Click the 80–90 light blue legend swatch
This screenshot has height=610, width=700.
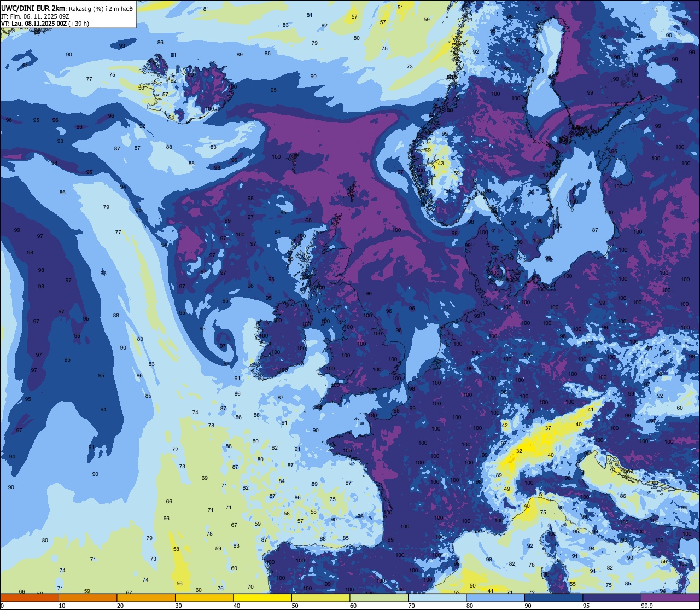pos(495,597)
